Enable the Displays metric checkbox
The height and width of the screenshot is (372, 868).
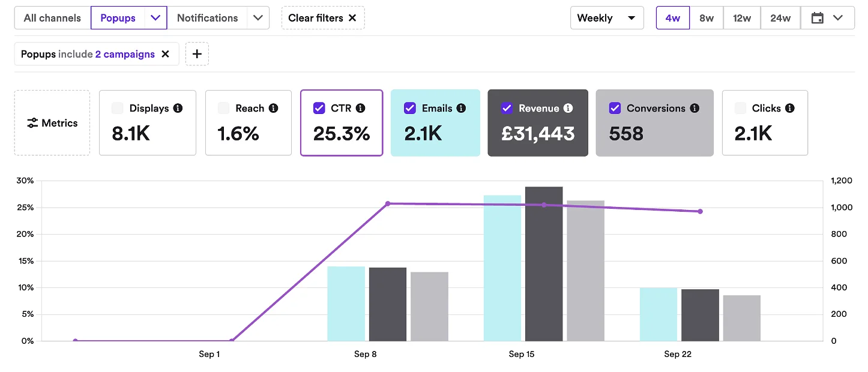pos(118,108)
